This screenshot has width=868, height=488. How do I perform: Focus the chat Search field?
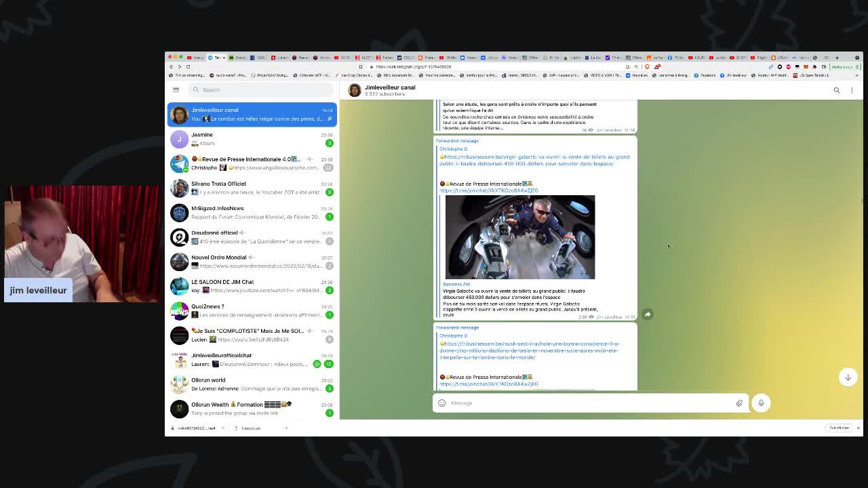pos(261,89)
